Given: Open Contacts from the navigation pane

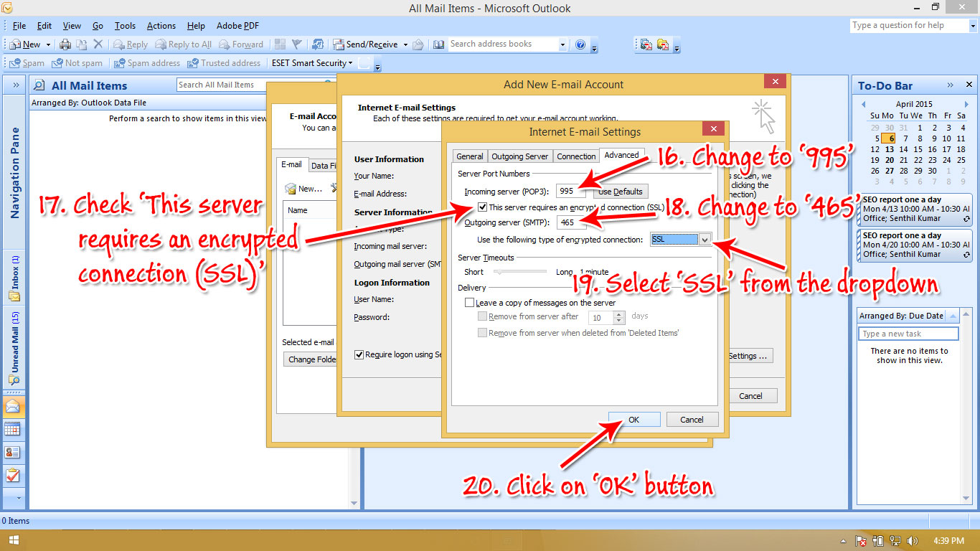Looking at the screenshot, I should point(14,452).
